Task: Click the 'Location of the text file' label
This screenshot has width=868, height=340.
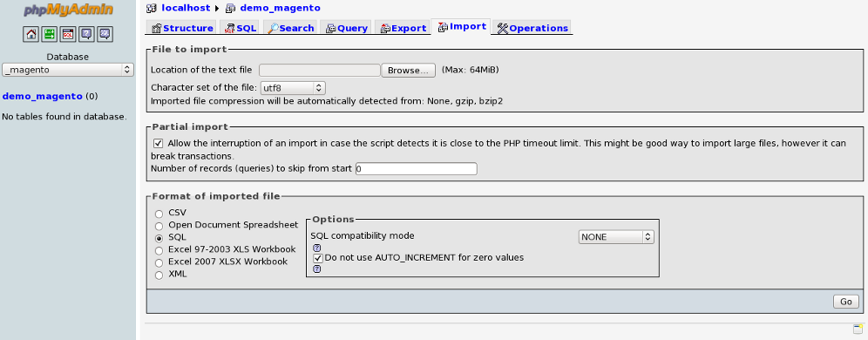Action: 201,70
